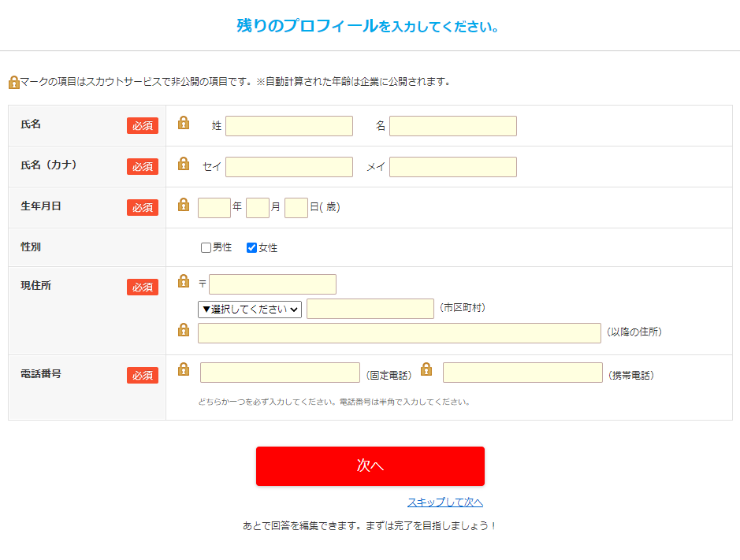This screenshot has height=560, width=740.
Task: Click 必須 badge in 氏名 row
Action: pos(143,126)
